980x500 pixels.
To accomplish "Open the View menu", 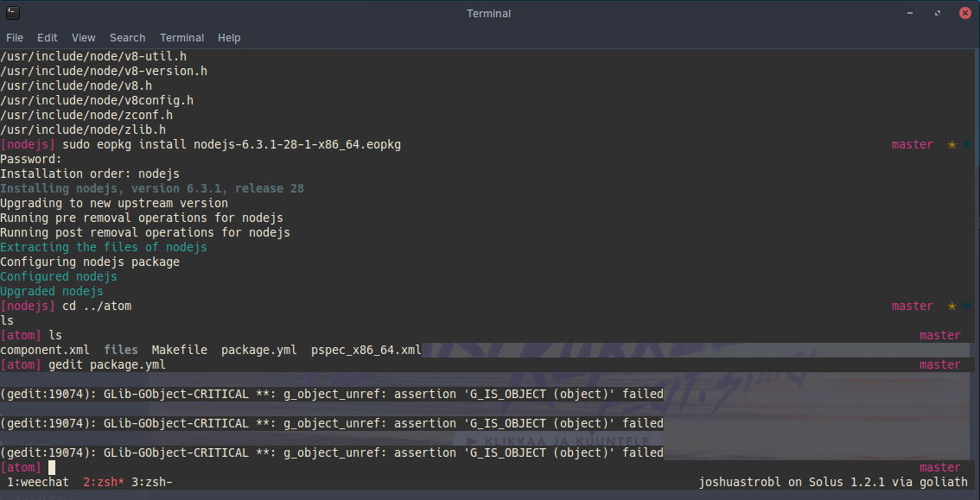I will coord(83,37).
